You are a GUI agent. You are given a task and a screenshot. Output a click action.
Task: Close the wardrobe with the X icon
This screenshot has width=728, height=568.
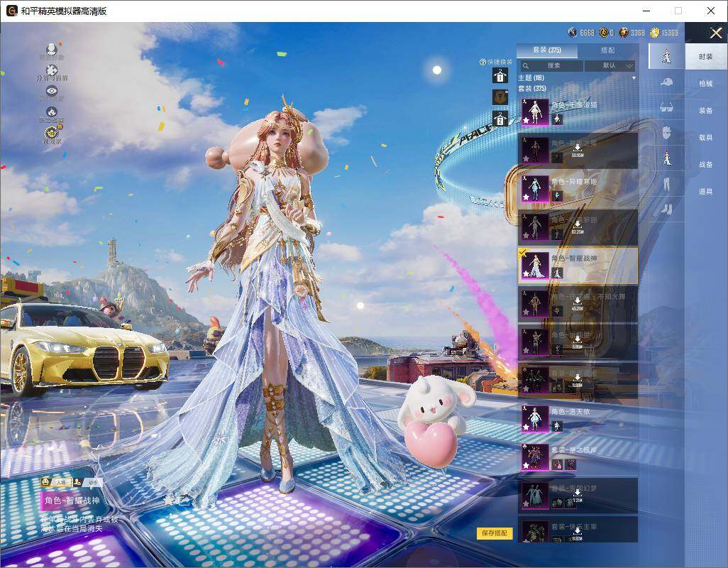pyautogui.click(x=715, y=33)
